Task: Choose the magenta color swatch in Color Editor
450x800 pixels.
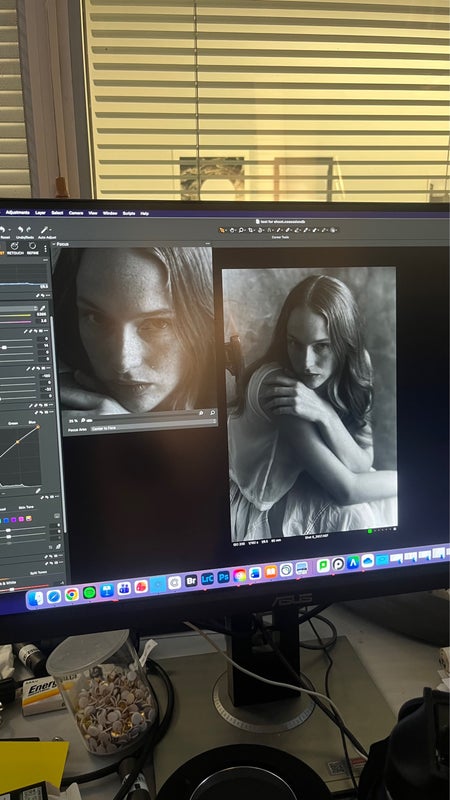Action: coord(21,519)
